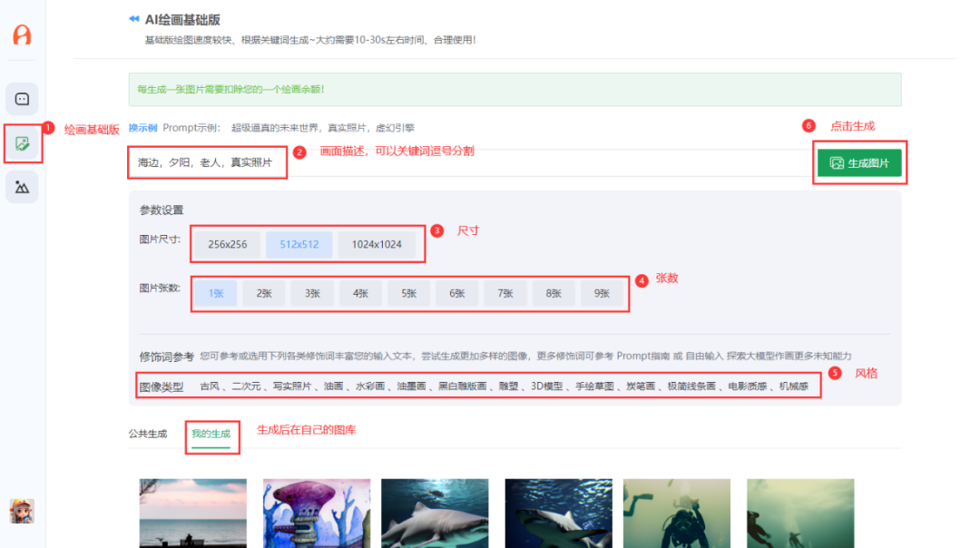Click the back arrows beside AI绘画基础版
Image resolution: width=980 pixels, height=548 pixels.
coord(134,19)
